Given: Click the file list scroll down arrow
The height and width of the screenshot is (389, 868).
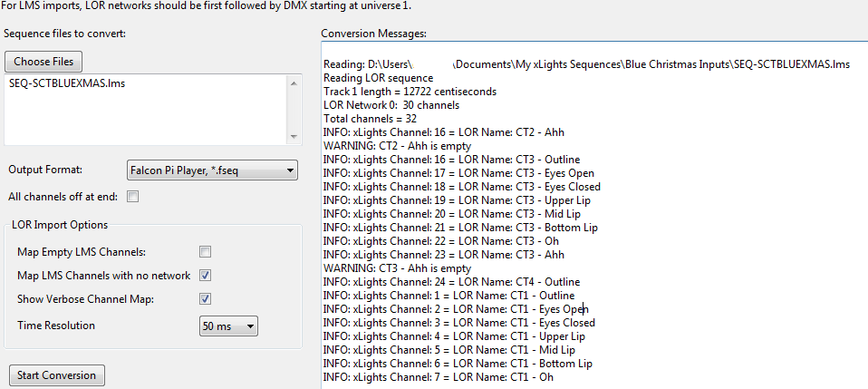Looking at the screenshot, I should [x=294, y=138].
